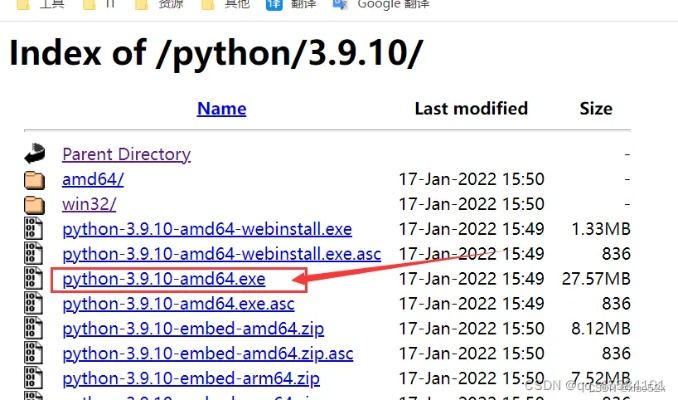
Task: Click binary file icon beside python-3.9.10-amd64.exe
Action: coord(35,279)
